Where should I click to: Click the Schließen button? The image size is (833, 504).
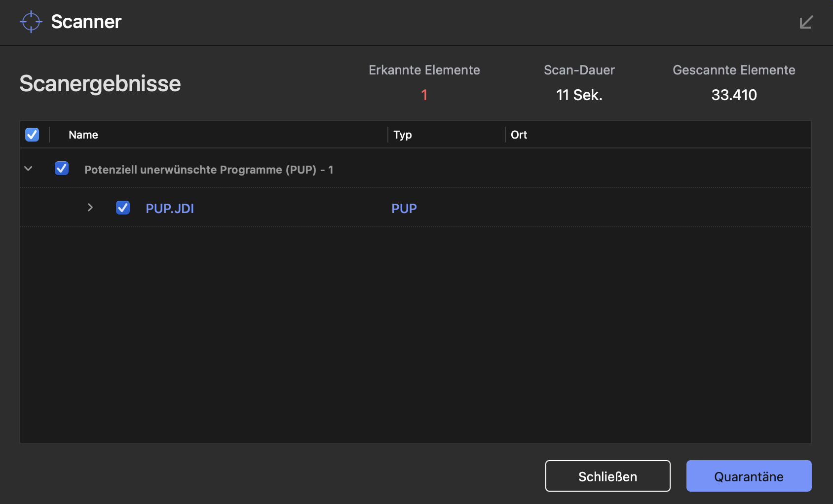[607, 476]
